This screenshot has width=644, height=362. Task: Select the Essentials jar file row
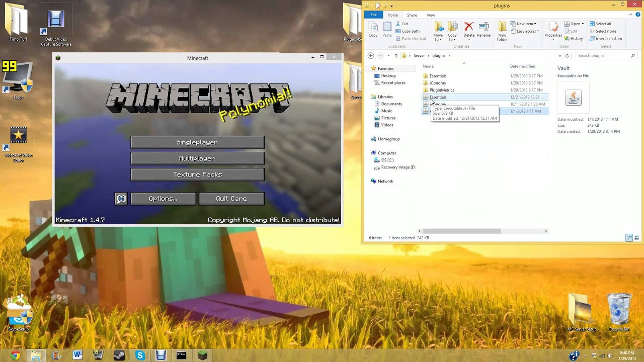[485, 97]
